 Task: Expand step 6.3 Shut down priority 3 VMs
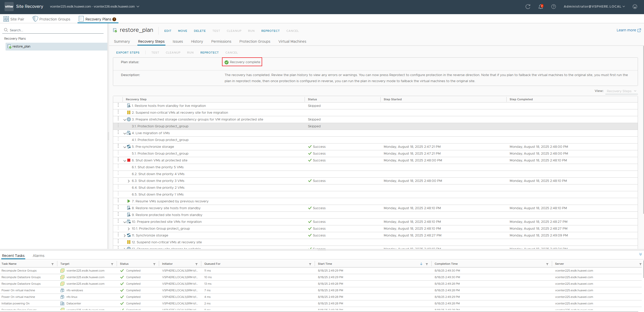click(129, 181)
